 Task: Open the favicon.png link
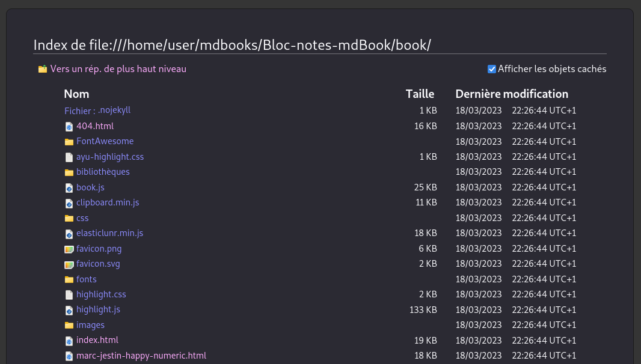pos(99,249)
